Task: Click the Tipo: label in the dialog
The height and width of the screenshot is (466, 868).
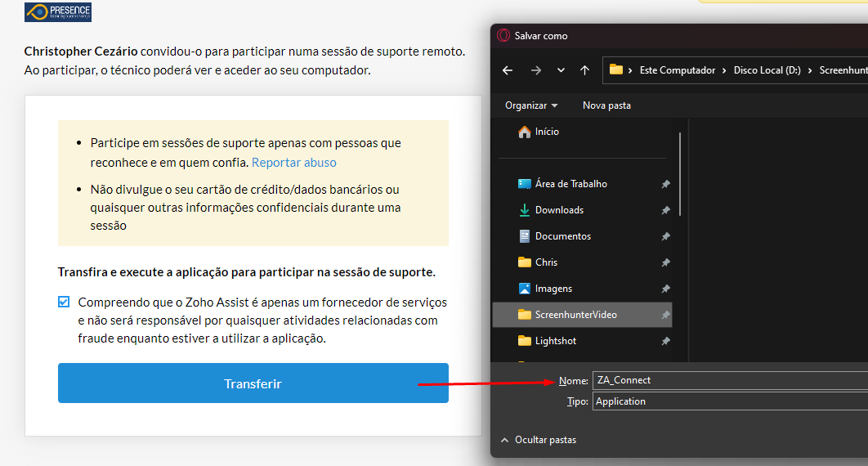Action: pos(577,401)
